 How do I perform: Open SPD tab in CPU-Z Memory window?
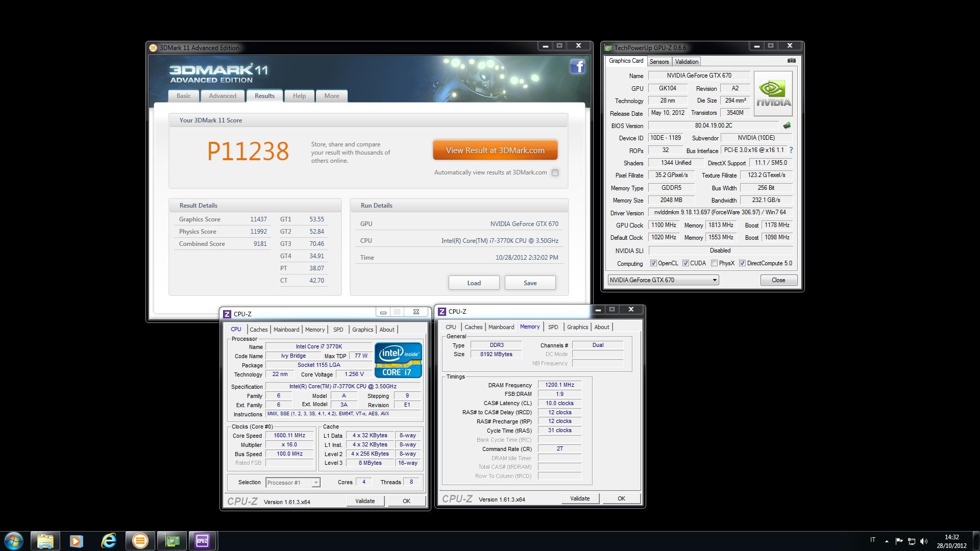click(553, 327)
